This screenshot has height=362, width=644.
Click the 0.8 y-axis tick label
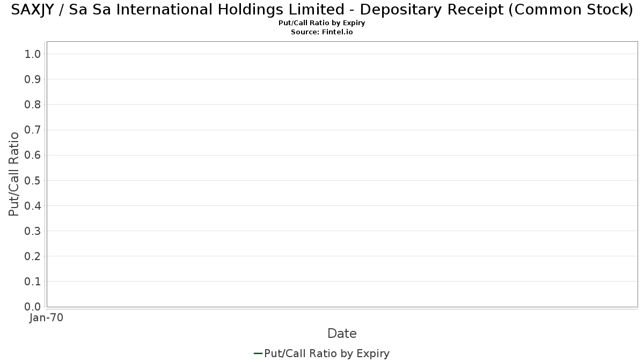33,105
